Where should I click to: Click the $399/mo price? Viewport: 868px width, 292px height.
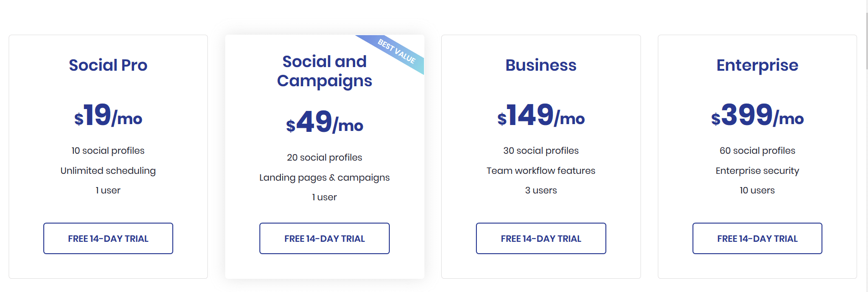point(757,115)
